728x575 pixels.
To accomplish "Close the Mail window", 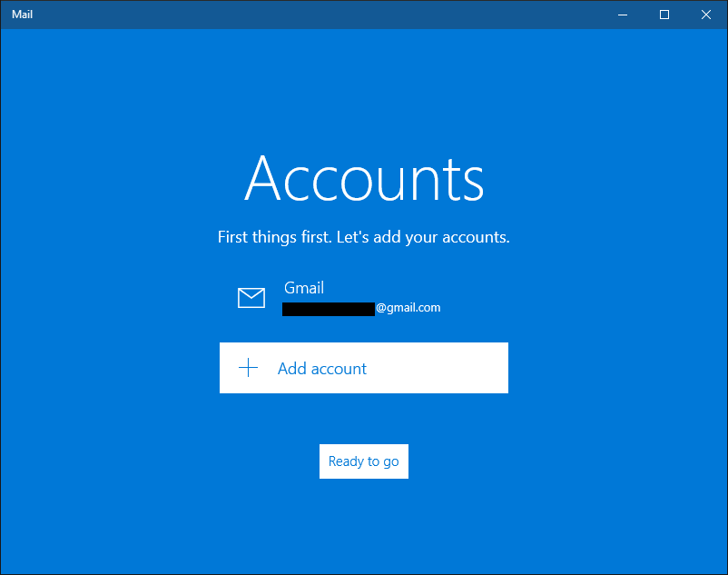I will tap(706, 15).
